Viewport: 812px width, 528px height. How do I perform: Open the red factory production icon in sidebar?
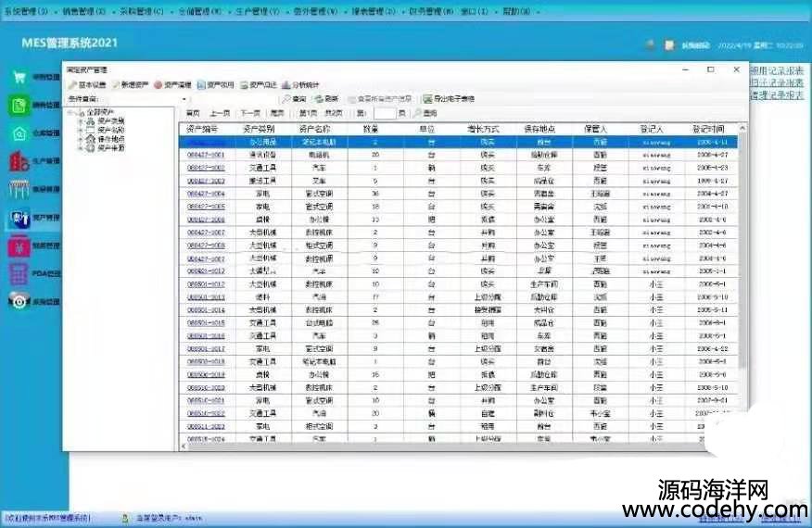click(19, 161)
